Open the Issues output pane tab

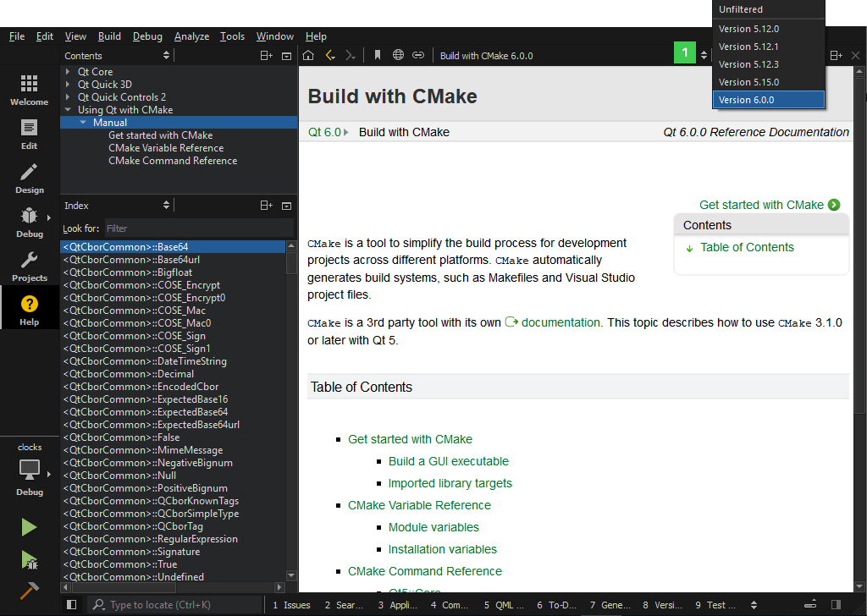point(291,605)
